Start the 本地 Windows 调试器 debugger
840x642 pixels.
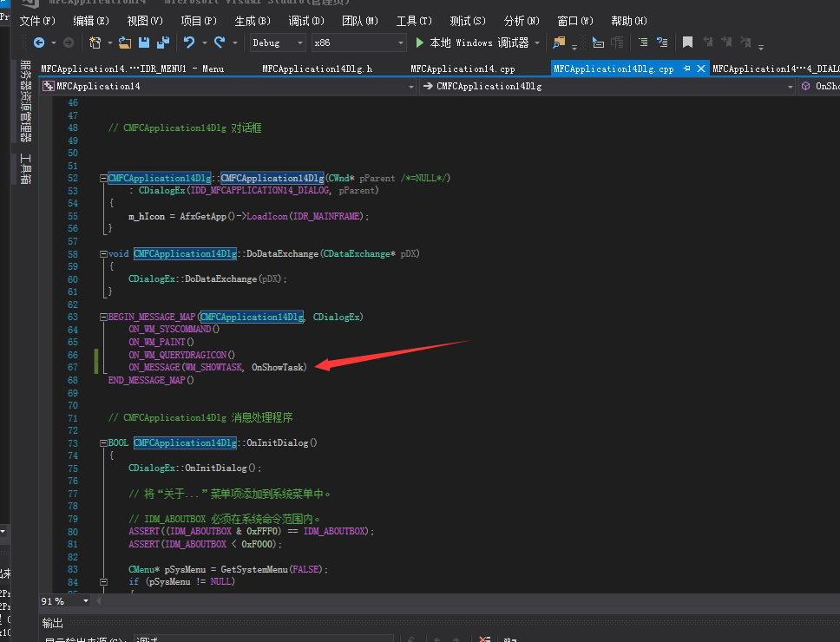[x=473, y=43]
